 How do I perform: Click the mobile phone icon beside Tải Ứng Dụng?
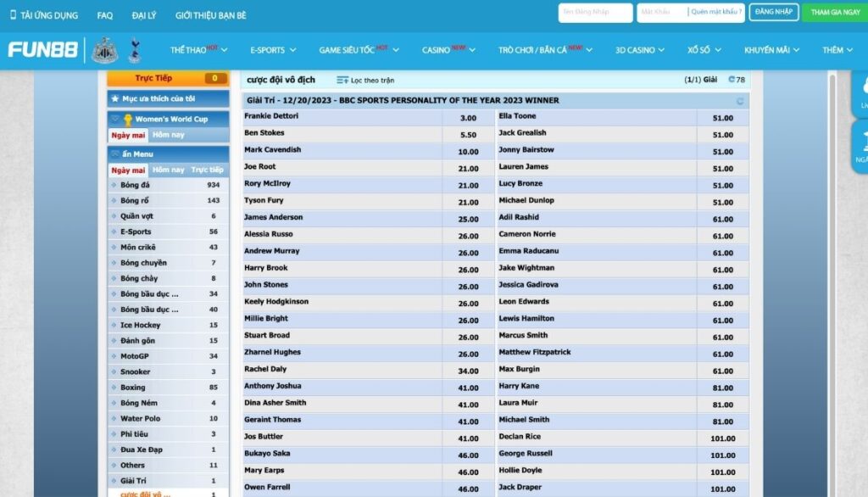[14, 15]
